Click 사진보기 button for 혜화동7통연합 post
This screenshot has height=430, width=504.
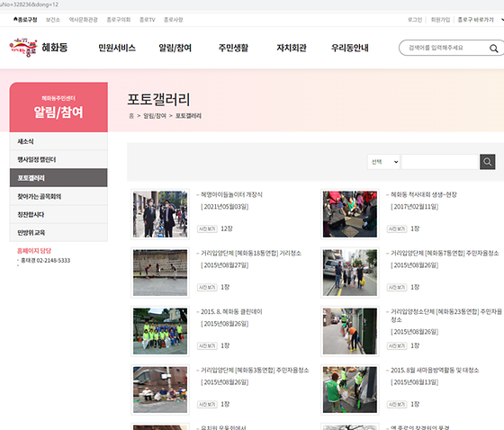point(397,287)
